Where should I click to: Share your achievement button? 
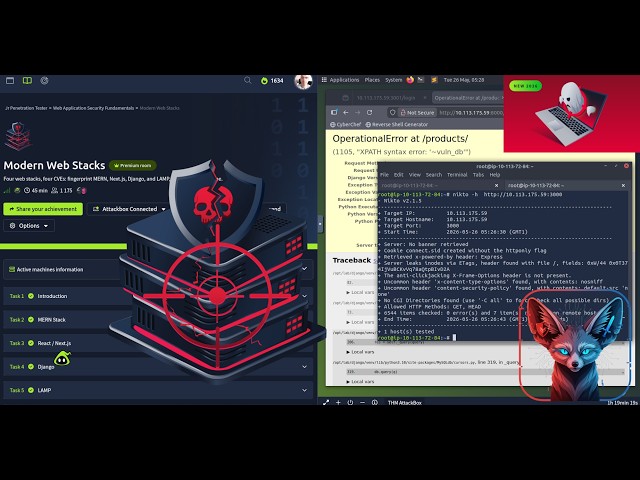(43, 209)
